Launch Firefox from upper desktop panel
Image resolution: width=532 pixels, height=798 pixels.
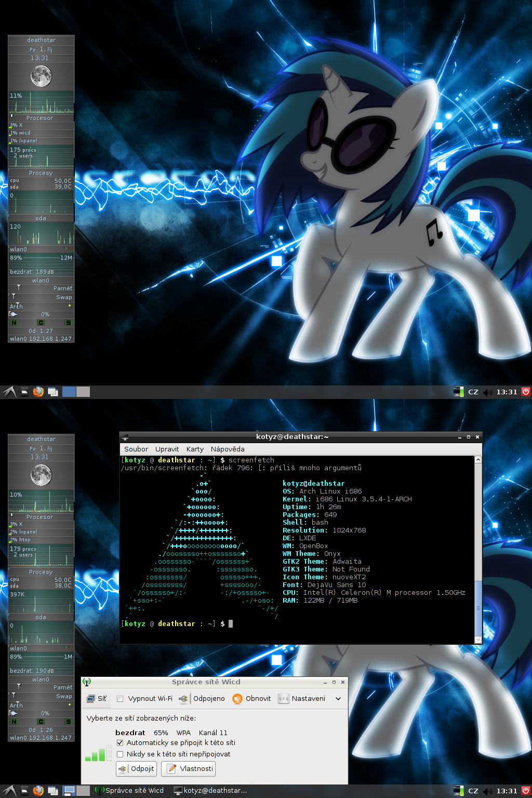coord(38,392)
